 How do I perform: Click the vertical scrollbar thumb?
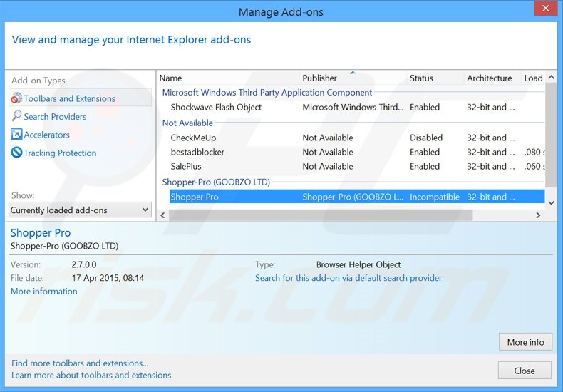pos(551,135)
